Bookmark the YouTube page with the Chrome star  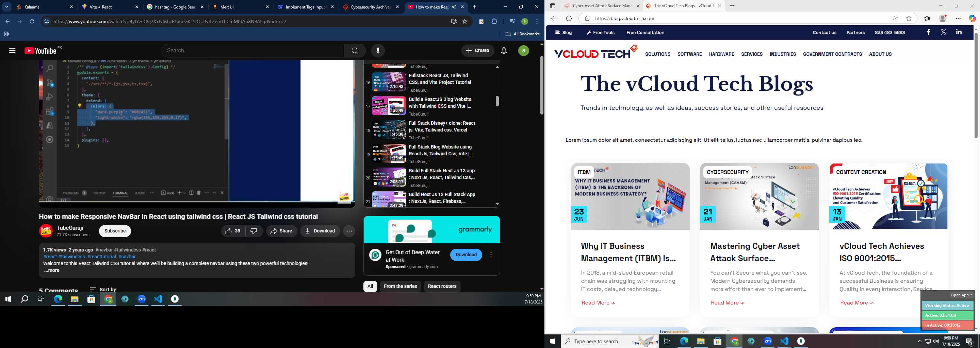coord(464,22)
